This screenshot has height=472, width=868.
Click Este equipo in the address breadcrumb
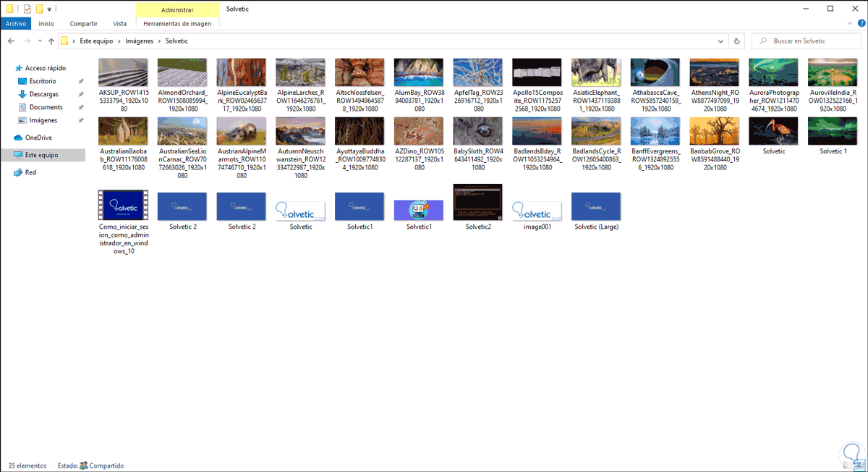(x=96, y=41)
